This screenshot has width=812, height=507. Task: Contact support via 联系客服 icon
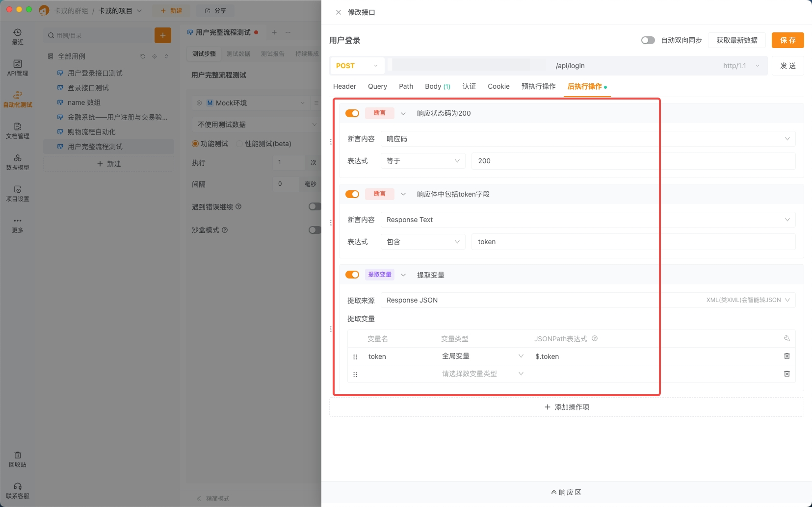(18, 490)
